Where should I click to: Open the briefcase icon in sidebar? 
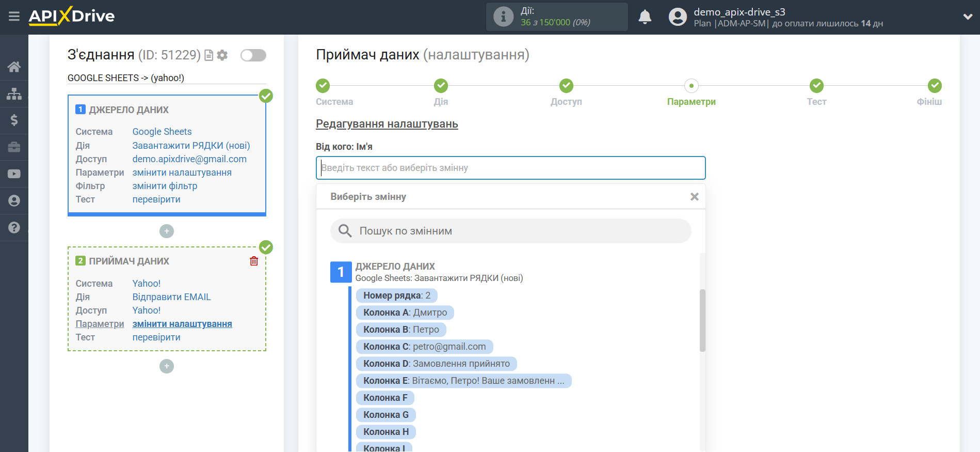tap(14, 147)
